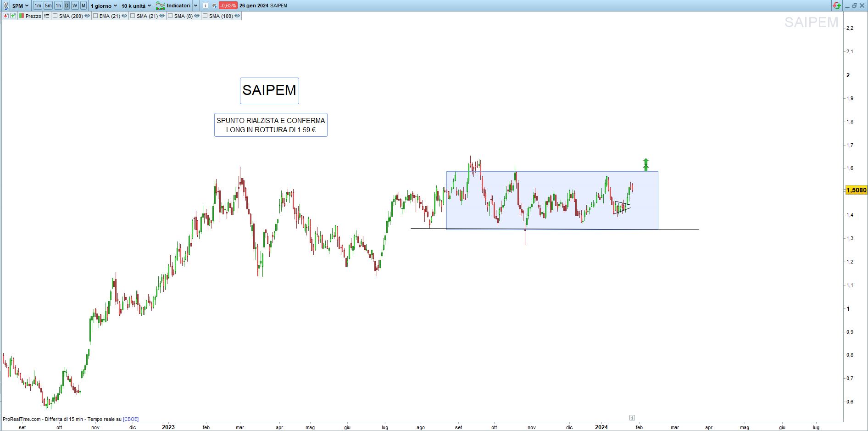This screenshot has width=868, height=431.
Task: Select the 1h timeframe button
Action: (x=58, y=6)
